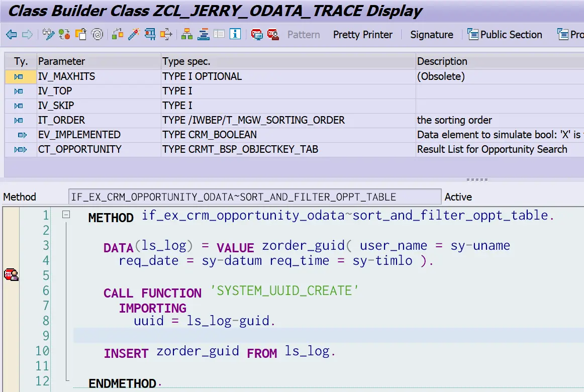This screenshot has width=584, height=392.
Task: Jump to Public Section
Action: tap(511, 35)
